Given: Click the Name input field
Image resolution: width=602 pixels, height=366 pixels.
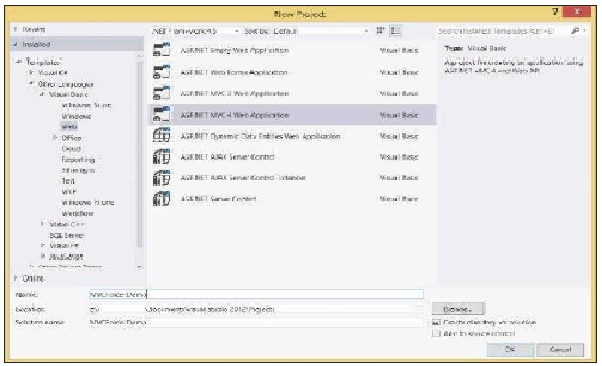Looking at the screenshot, I should (x=256, y=295).
